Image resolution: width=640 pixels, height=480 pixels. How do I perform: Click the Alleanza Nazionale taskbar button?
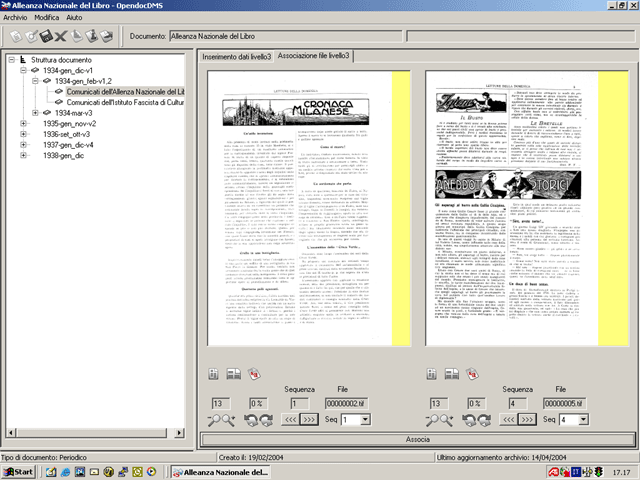tap(221, 472)
